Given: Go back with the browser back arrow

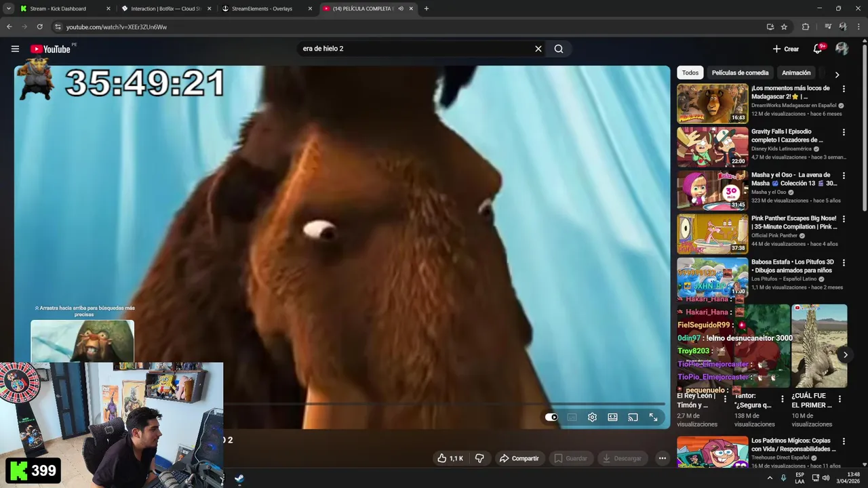Looking at the screenshot, I should [x=9, y=27].
